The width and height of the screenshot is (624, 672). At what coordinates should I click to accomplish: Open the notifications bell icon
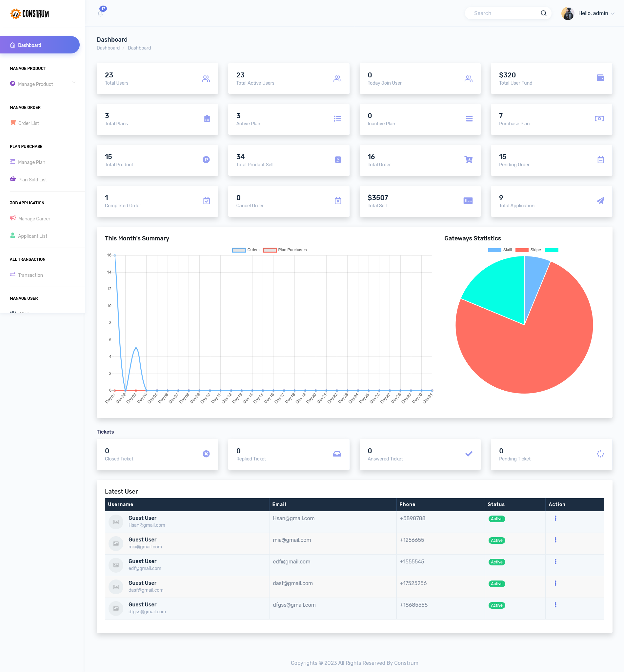coord(100,13)
